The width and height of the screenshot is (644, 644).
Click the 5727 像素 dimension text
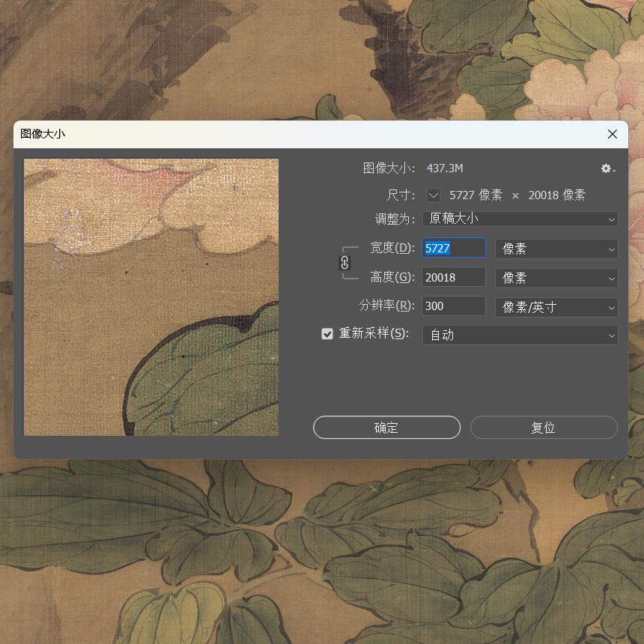coord(476,195)
